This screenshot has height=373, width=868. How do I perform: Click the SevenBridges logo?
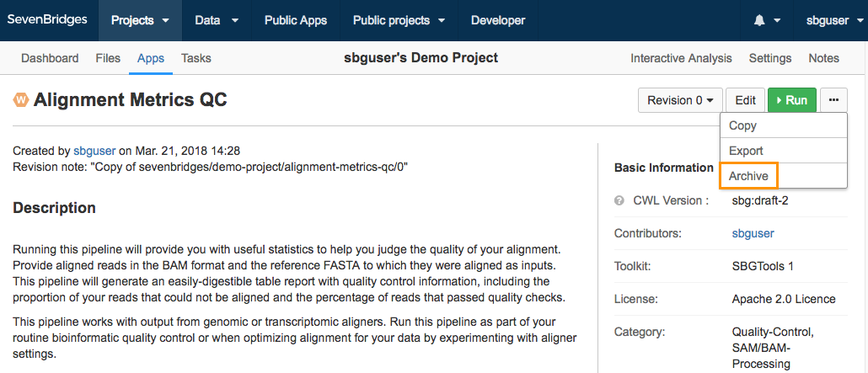coord(47,20)
